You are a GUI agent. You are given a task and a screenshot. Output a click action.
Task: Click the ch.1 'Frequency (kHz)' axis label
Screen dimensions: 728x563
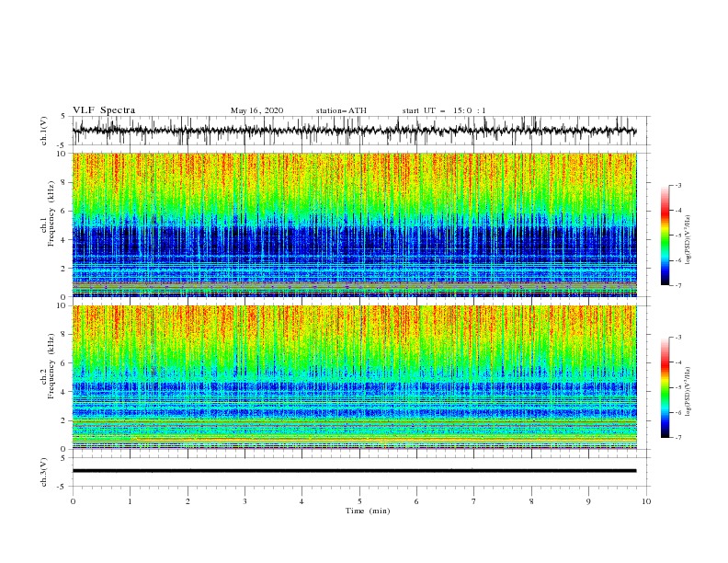tap(51, 213)
